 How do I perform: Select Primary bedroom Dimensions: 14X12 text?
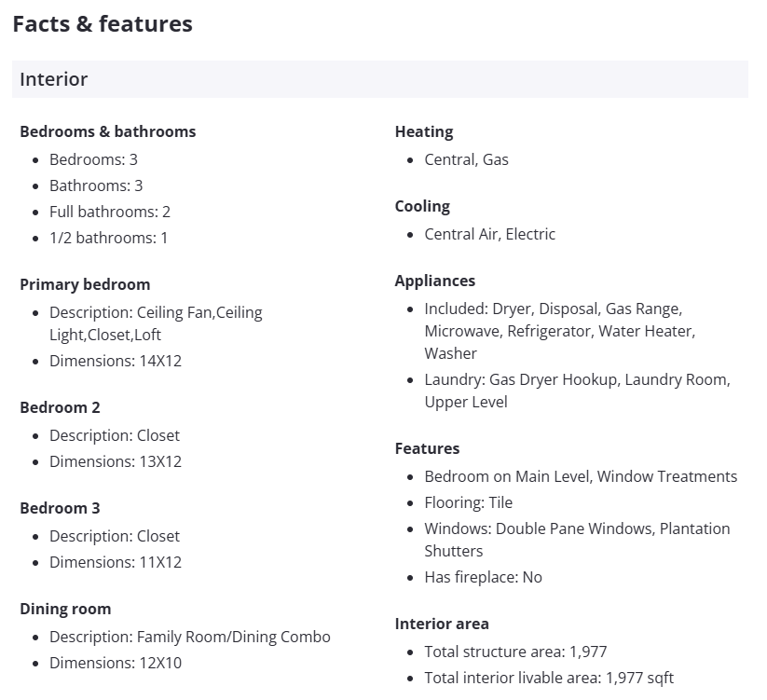(116, 361)
